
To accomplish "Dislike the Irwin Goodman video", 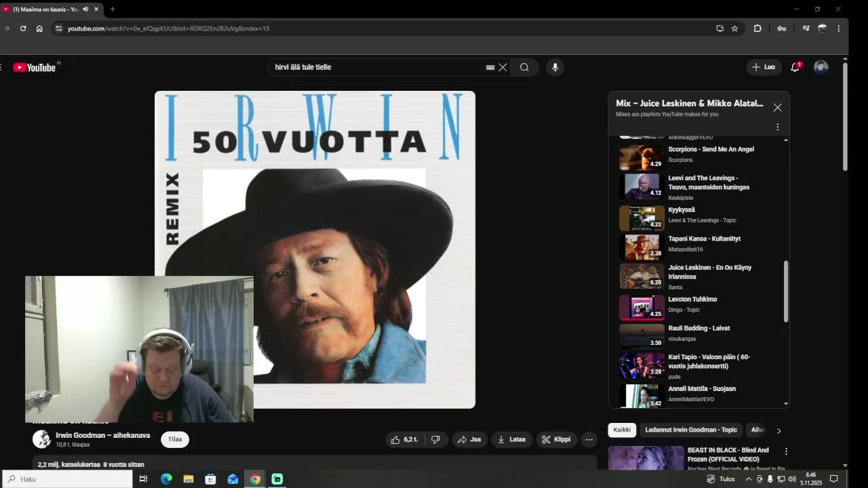I will (435, 439).
